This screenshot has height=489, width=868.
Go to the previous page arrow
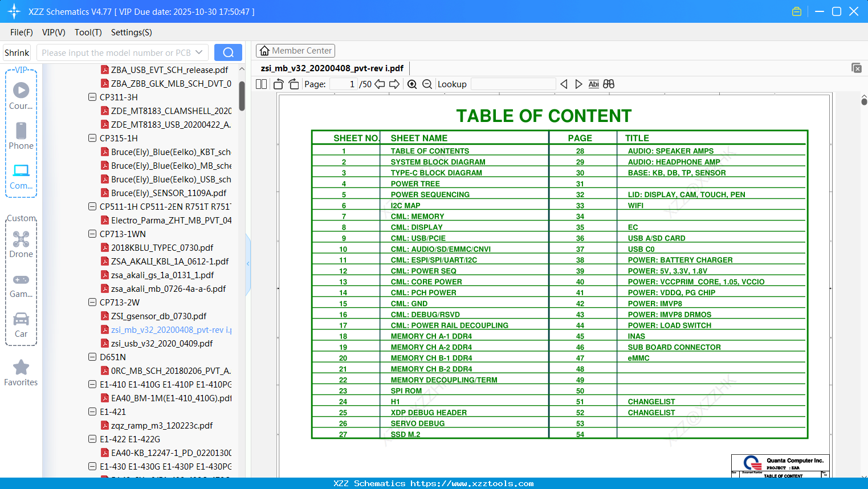point(380,84)
